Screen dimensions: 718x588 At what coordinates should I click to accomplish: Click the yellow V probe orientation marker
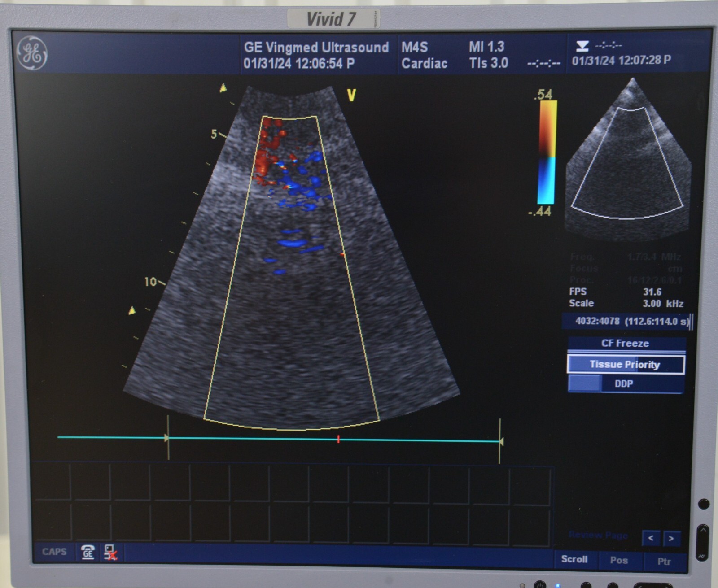pyautogui.click(x=351, y=95)
